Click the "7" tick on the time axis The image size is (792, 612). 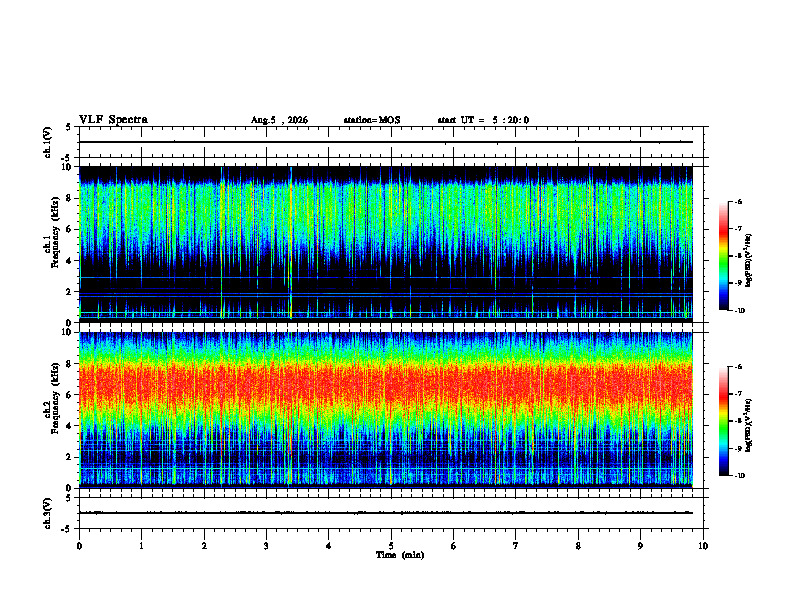tap(516, 546)
